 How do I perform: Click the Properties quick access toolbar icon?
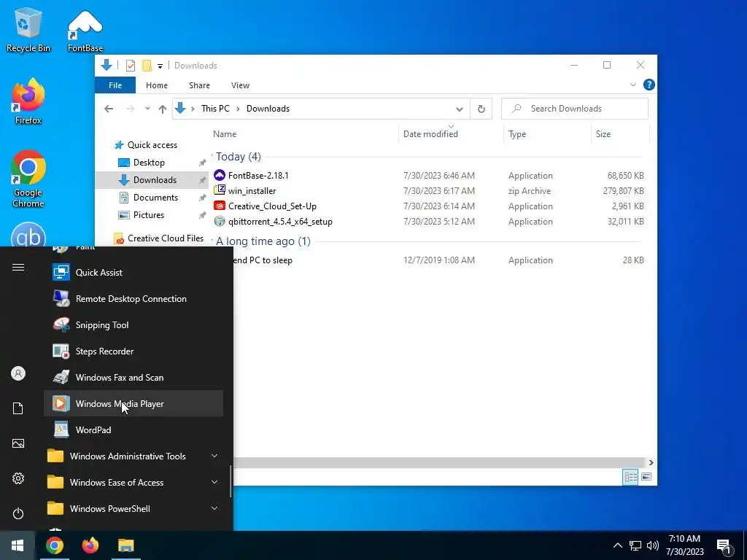(x=130, y=66)
